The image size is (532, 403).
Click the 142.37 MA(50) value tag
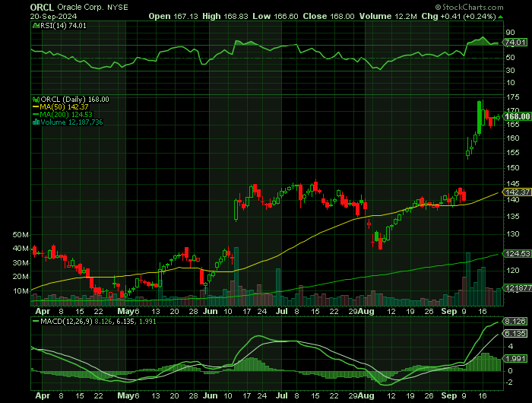point(517,192)
